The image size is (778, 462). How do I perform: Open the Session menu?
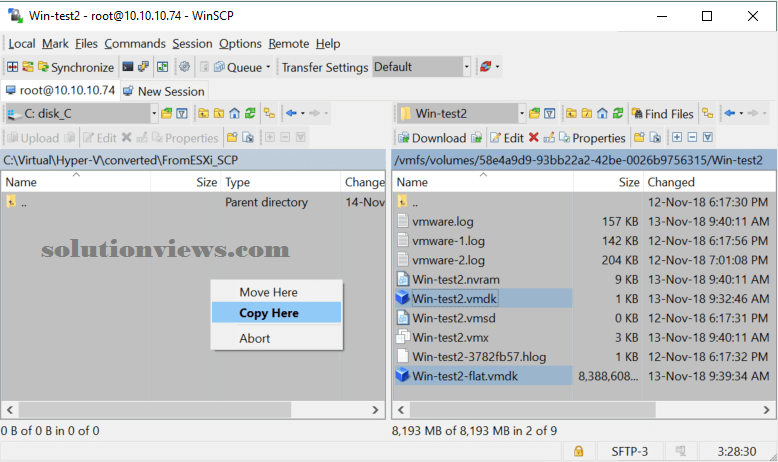tap(192, 44)
